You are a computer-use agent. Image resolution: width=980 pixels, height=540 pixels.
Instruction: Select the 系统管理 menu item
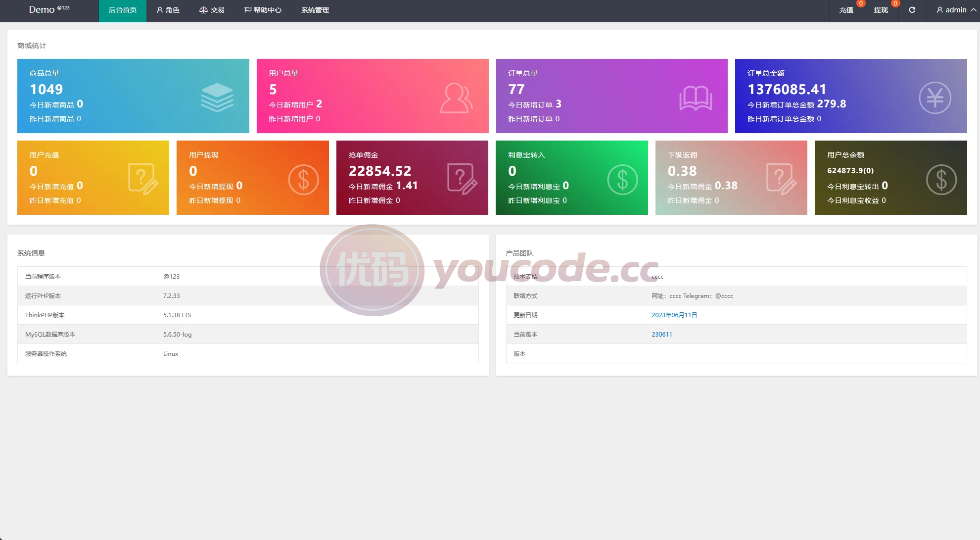click(315, 10)
